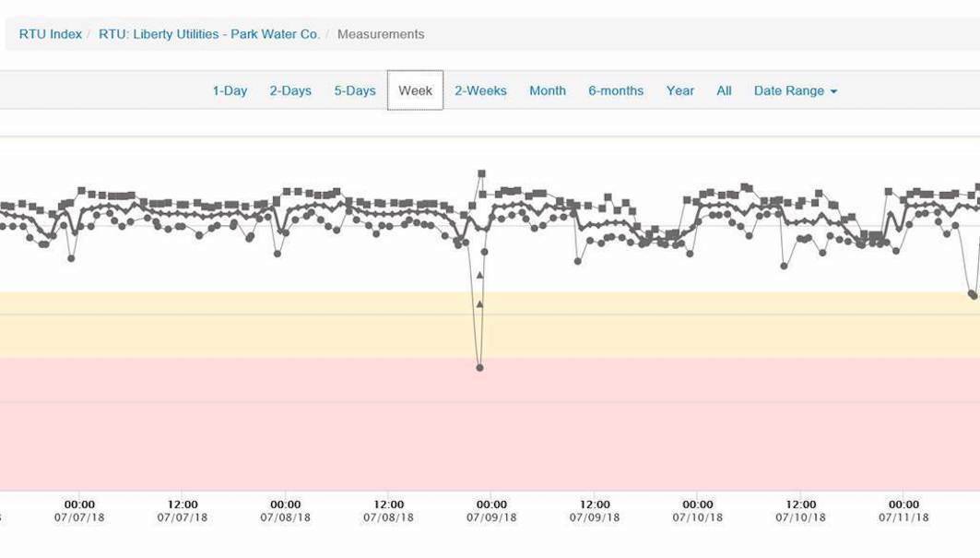Show the 2-Weeks measurement range
Viewport: 980px width, 558px height.
click(x=480, y=90)
